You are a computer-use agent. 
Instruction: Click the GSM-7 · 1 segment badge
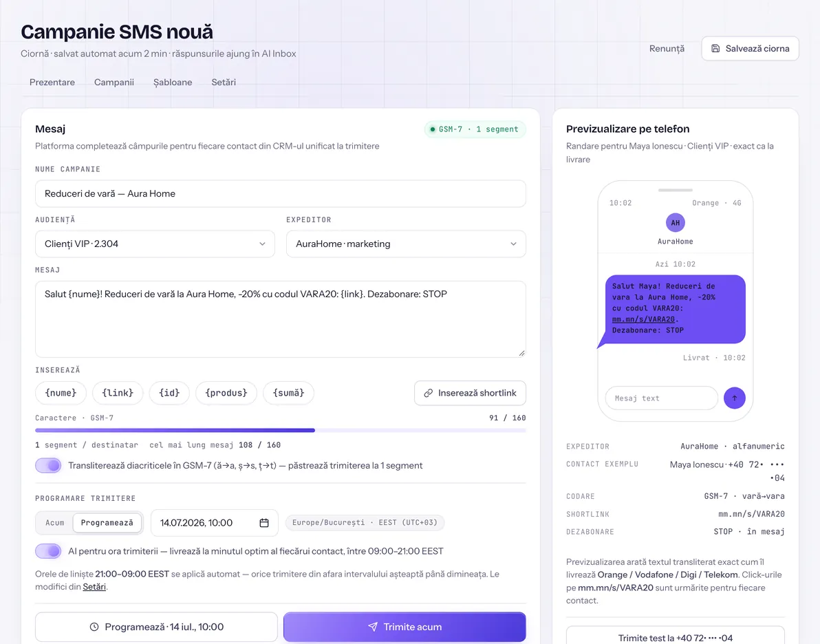pyautogui.click(x=475, y=129)
